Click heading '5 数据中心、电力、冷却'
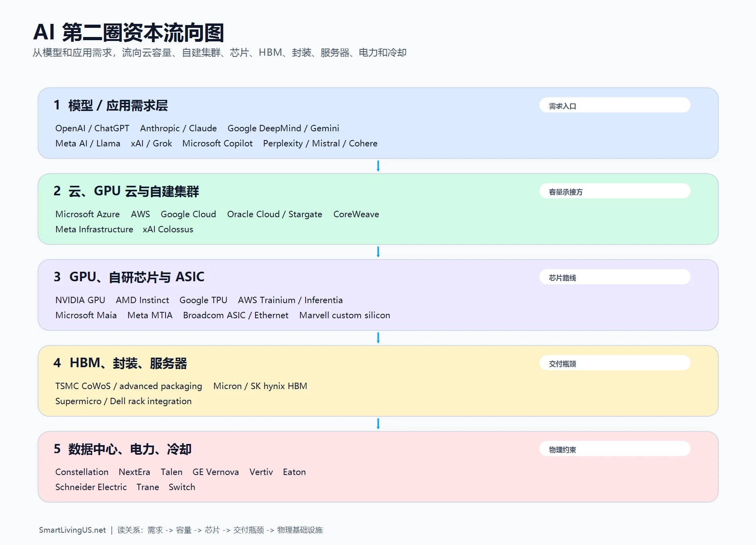756x545 pixels. [123, 449]
